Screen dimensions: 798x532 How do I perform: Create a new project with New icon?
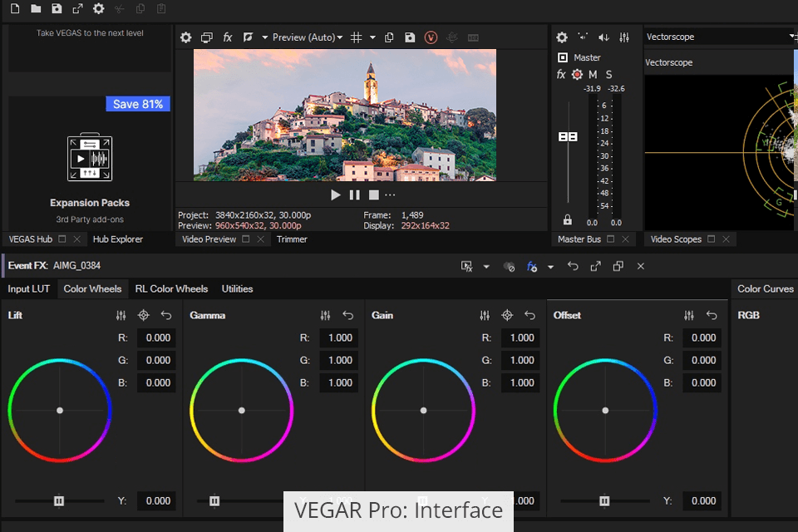tap(15, 8)
